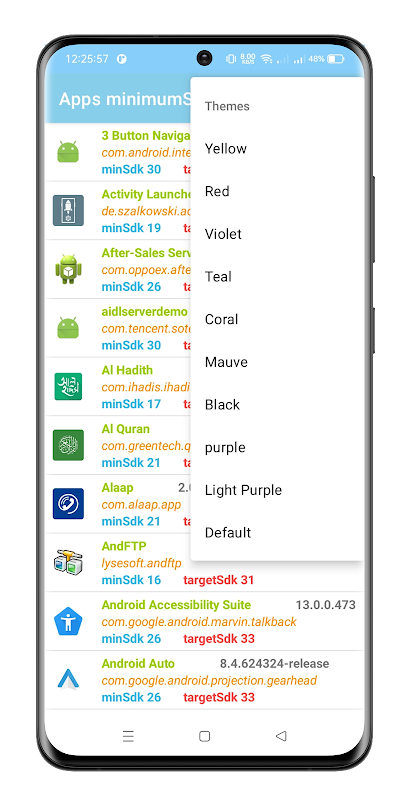
Task: Switch to the Coral theme
Action: click(x=277, y=319)
